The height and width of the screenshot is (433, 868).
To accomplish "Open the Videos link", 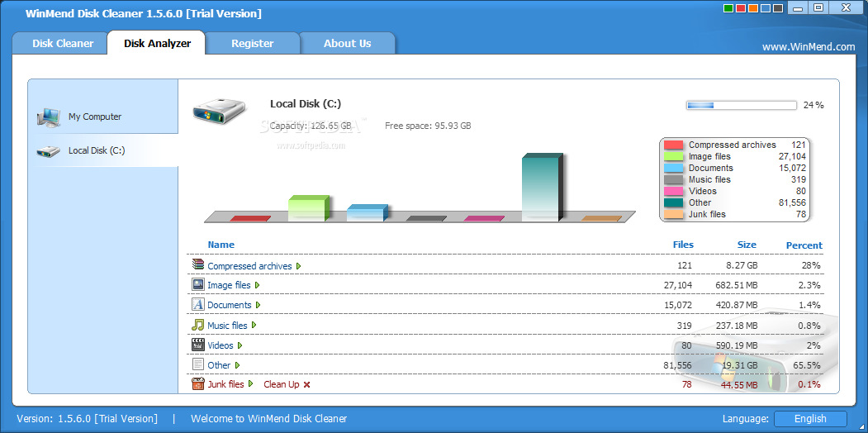I will point(221,345).
